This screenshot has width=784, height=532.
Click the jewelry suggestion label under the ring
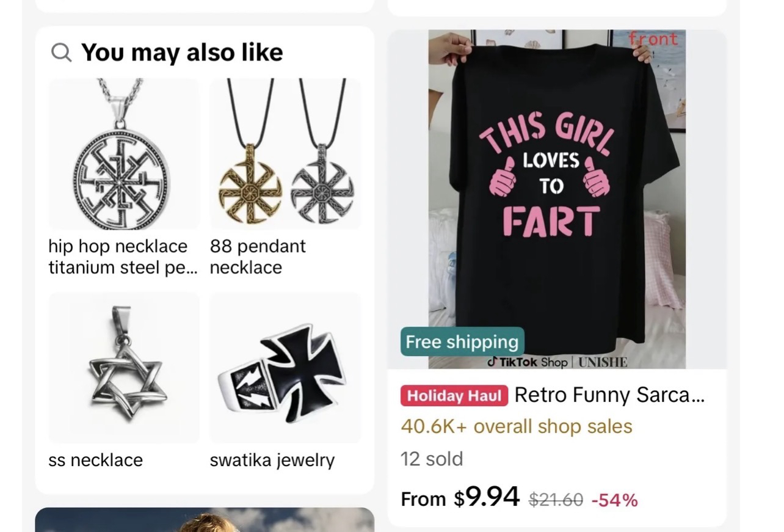[272, 460]
